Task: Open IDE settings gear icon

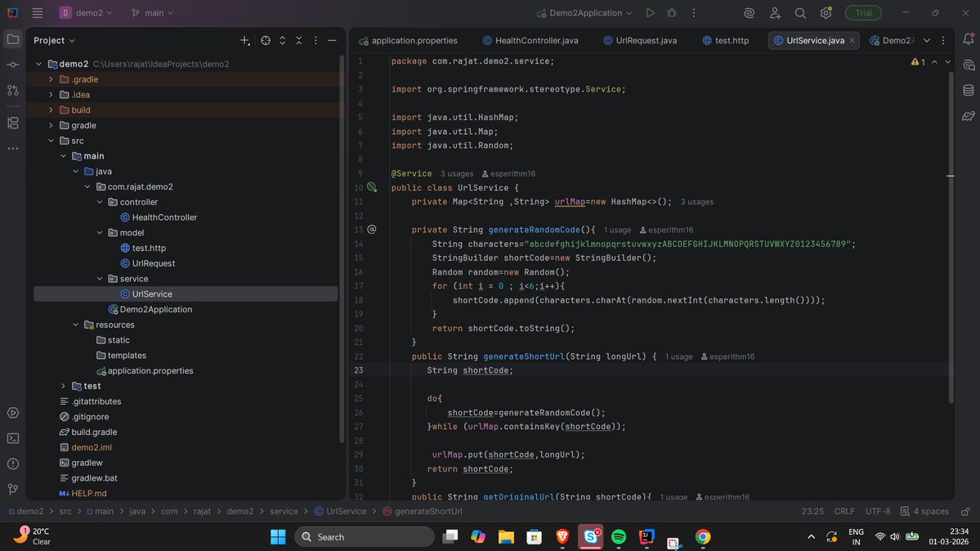Action: click(x=826, y=12)
